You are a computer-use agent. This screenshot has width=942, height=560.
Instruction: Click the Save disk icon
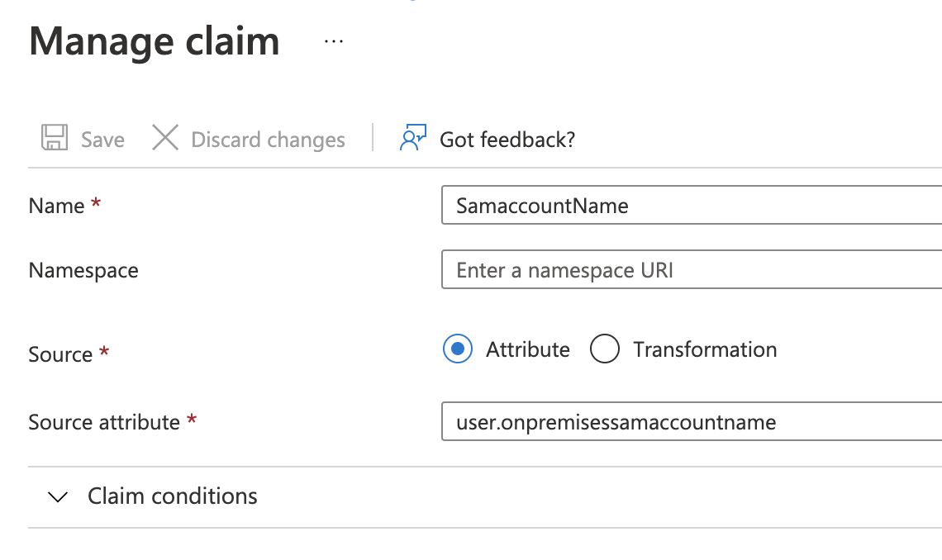[55, 138]
